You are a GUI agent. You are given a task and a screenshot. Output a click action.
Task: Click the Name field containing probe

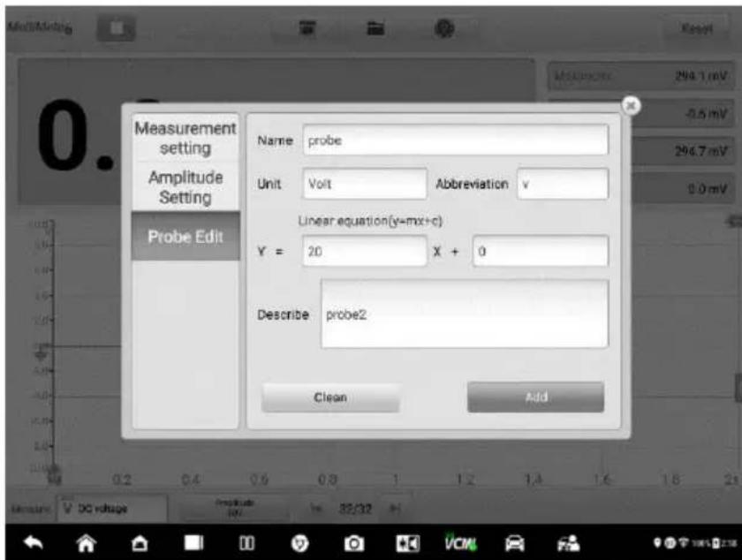[455, 140]
